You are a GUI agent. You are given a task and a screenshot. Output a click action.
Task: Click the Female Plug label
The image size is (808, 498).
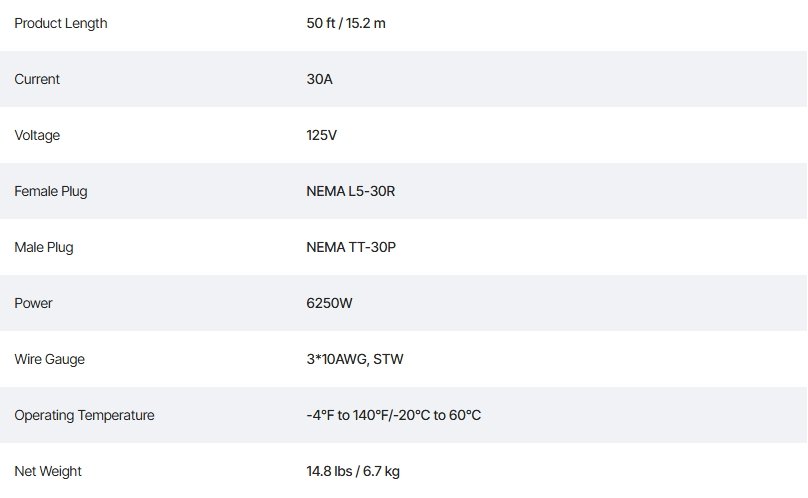(50, 191)
